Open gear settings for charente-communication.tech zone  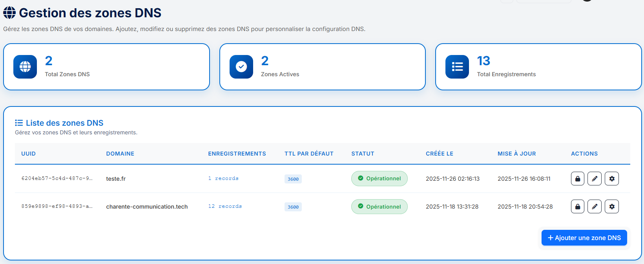point(611,207)
